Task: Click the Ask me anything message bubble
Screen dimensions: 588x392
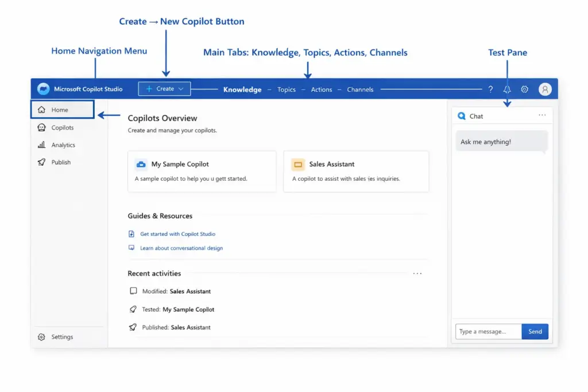Action: 502,141
